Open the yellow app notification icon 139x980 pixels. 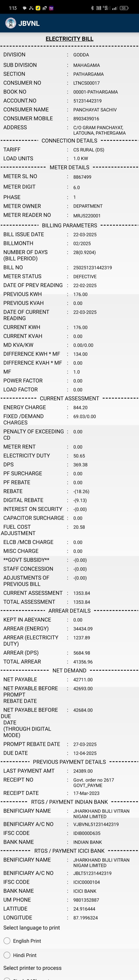click(x=38, y=8)
